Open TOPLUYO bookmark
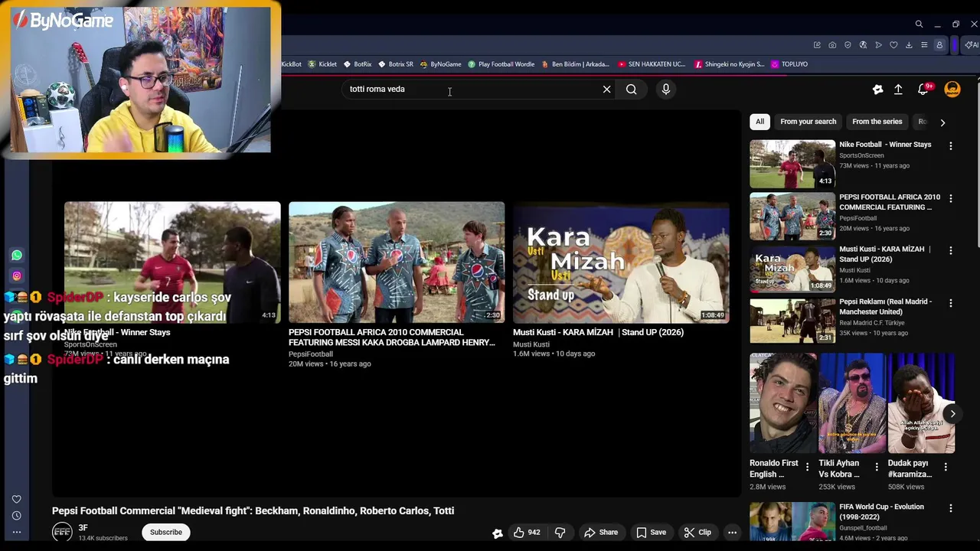980x551 pixels. tap(789, 64)
